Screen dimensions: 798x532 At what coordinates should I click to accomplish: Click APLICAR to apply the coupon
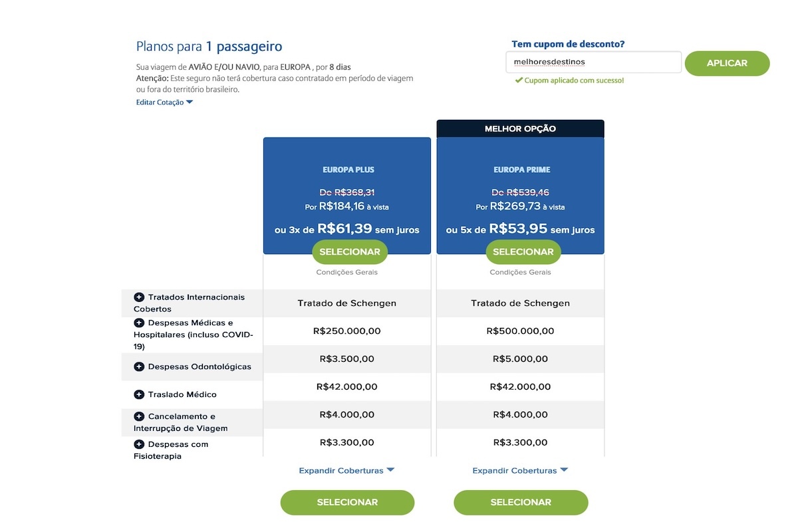(x=727, y=63)
